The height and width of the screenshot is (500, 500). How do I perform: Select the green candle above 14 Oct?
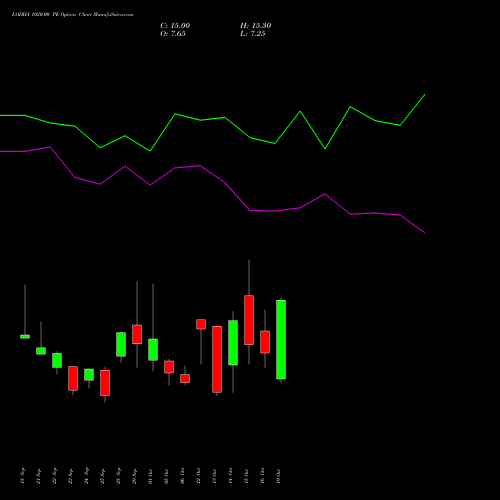233,343
